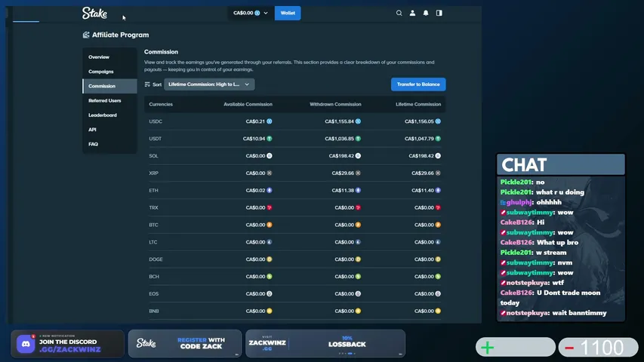The image size is (644, 362).
Task: Open the search magnifier icon
Action: tap(399, 13)
